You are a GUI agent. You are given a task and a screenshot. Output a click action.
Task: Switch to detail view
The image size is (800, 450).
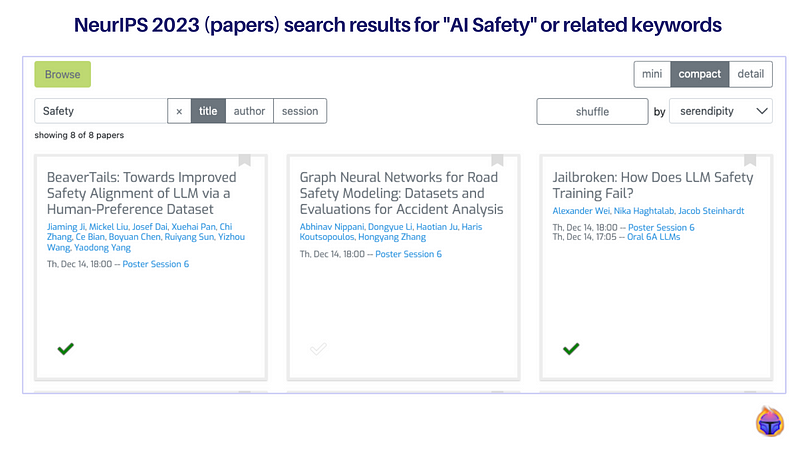click(751, 74)
